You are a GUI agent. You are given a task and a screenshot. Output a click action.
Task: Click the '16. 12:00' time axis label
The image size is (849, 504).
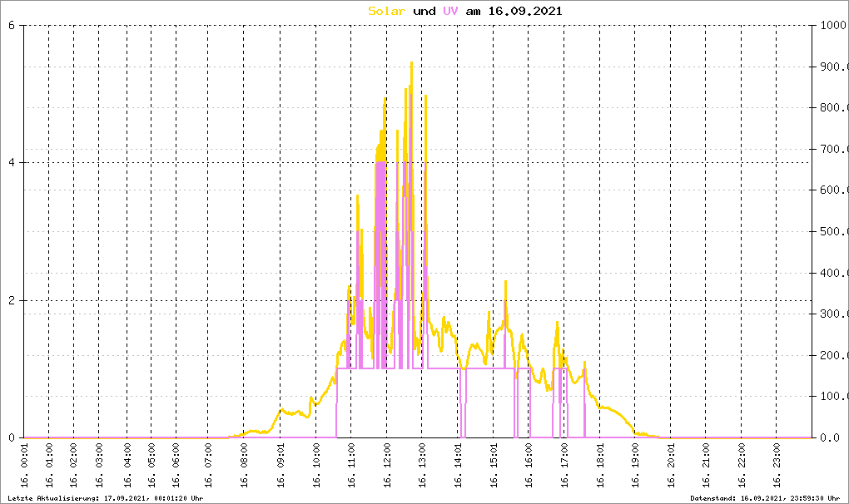387,465
